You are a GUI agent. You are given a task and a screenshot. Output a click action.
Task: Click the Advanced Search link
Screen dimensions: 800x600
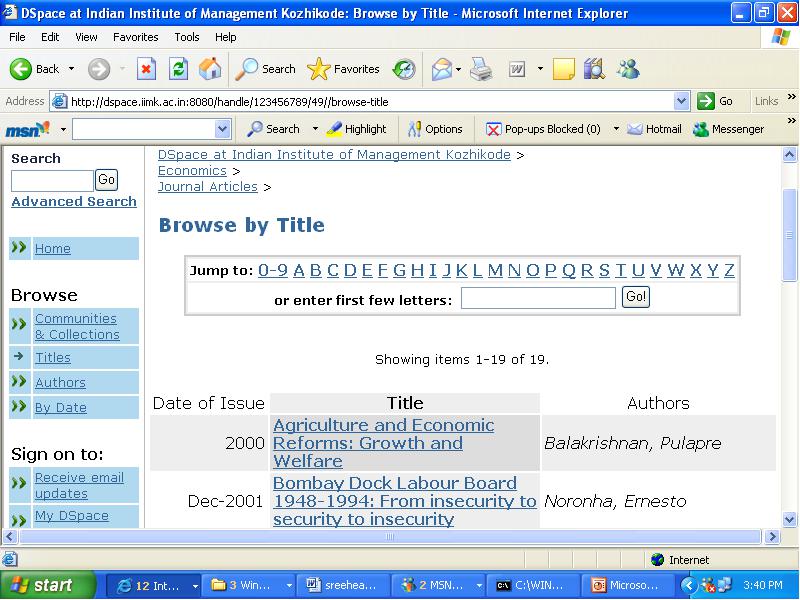(74, 202)
